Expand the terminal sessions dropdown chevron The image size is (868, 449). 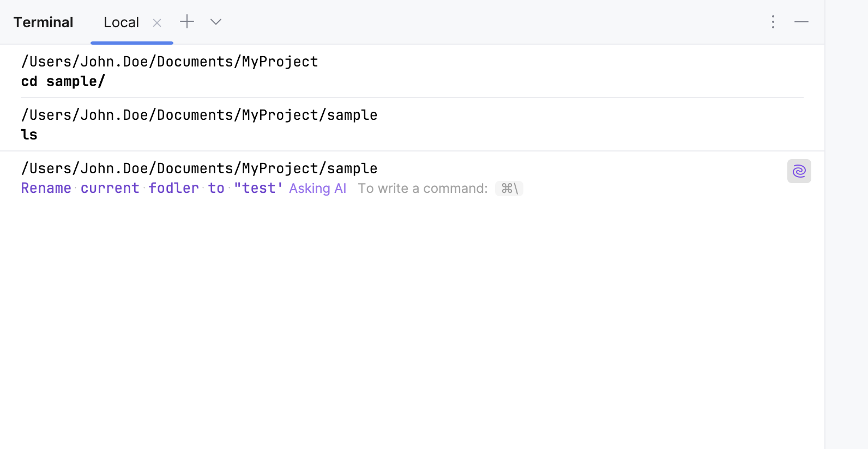[x=216, y=22]
